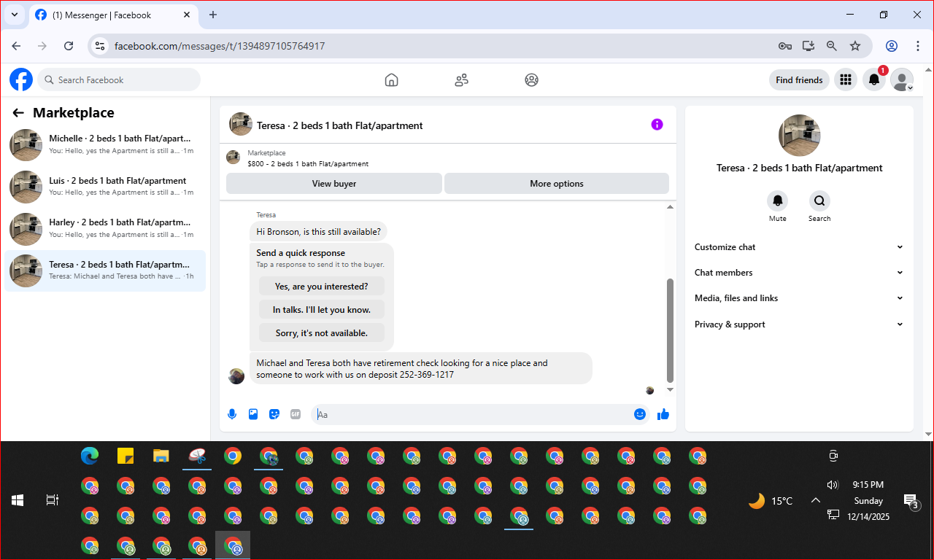This screenshot has height=560, width=934.
Task: Click the Search Facebook field
Action: click(x=119, y=80)
